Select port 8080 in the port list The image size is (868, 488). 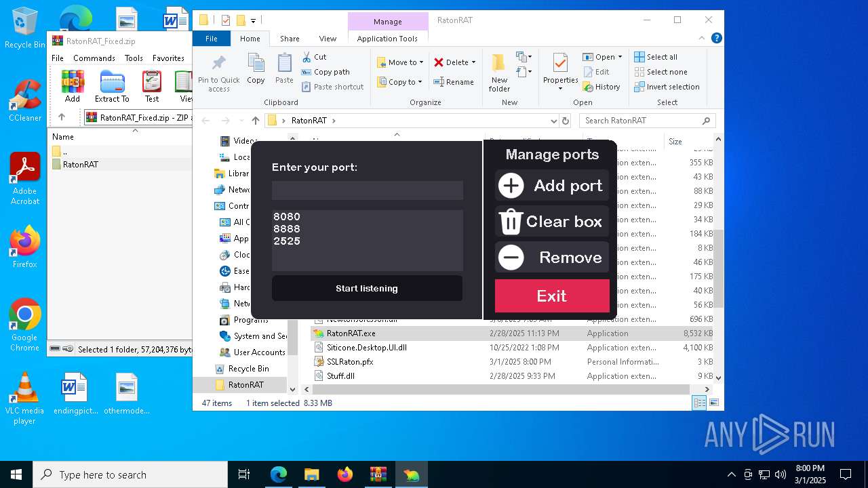(287, 217)
